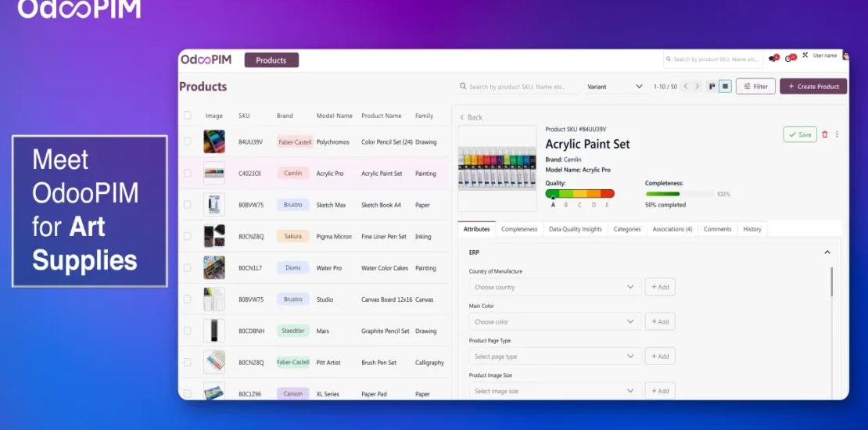Toggle the select-all checkbox in table header
868x430 pixels.
tap(187, 116)
